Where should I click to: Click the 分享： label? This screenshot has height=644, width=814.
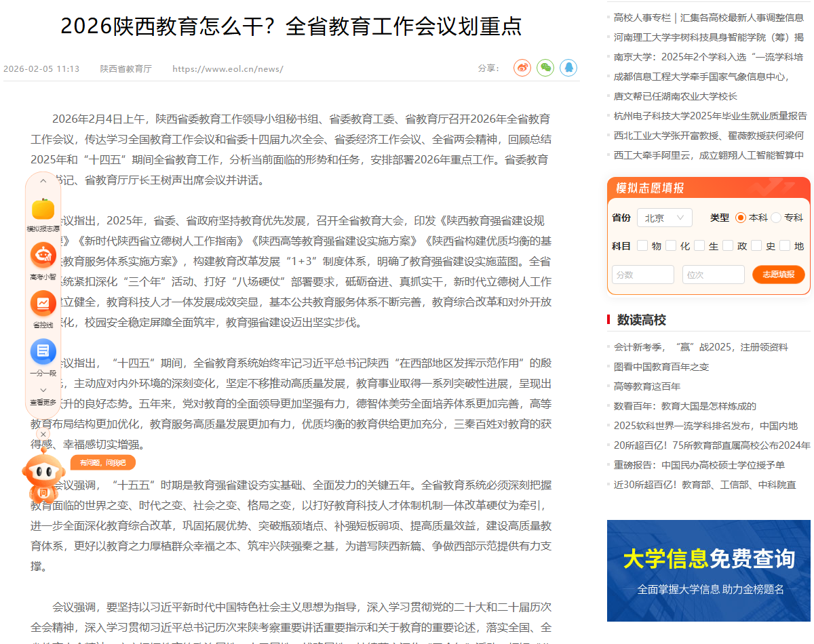click(489, 68)
